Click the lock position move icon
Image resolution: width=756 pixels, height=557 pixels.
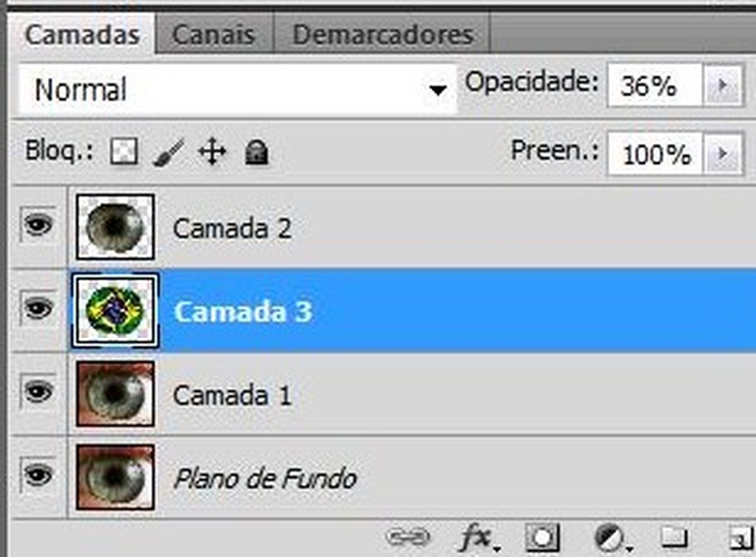pos(212,152)
